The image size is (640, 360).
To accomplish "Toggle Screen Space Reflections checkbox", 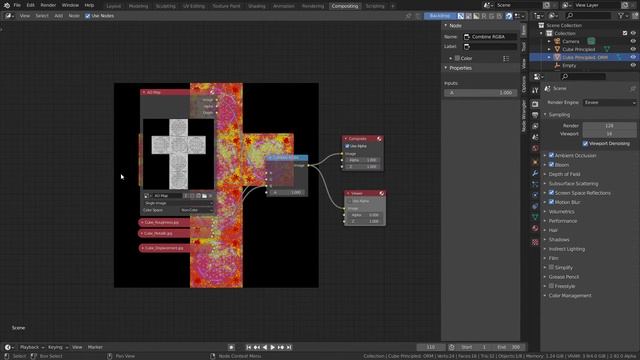I will point(551,193).
